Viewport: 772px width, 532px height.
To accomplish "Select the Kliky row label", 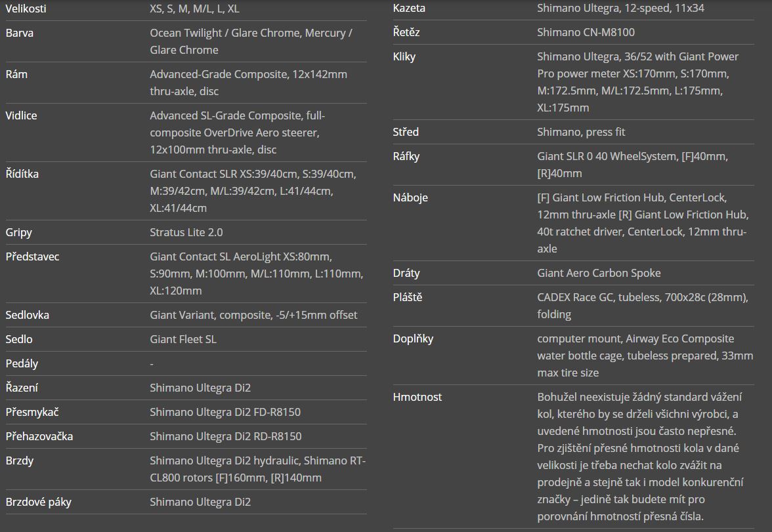I will pos(404,56).
